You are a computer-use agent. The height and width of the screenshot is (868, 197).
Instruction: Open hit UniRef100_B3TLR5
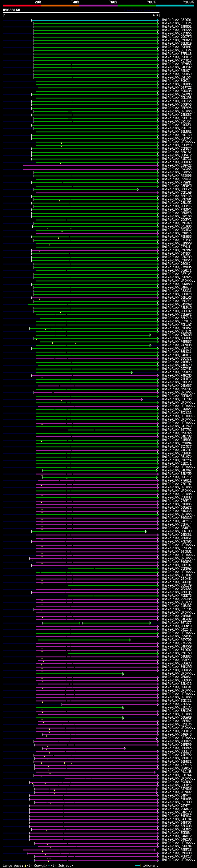pyautogui.click(x=176, y=23)
